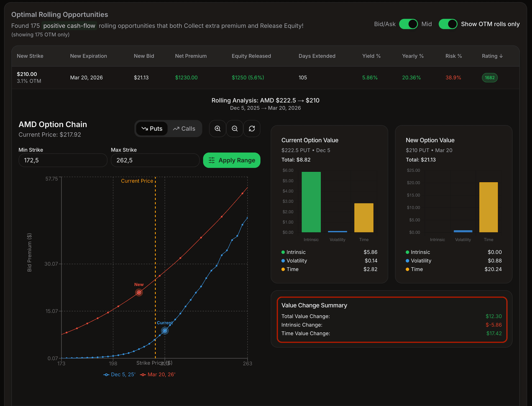Image resolution: width=532 pixels, height=406 pixels.
Task: Click the filter sliders icon inside Apply Range
Action: point(211,160)
